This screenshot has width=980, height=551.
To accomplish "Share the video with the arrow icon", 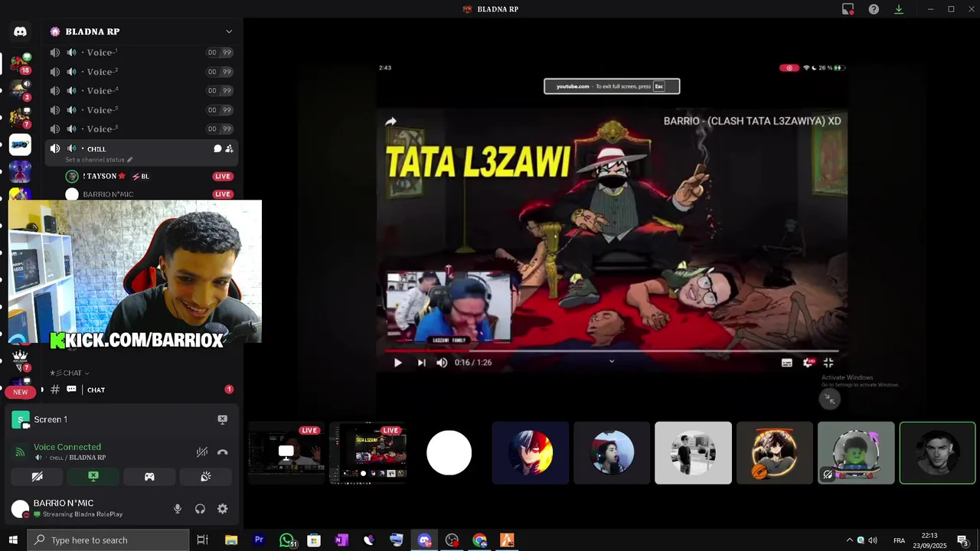I will (391, 122).
